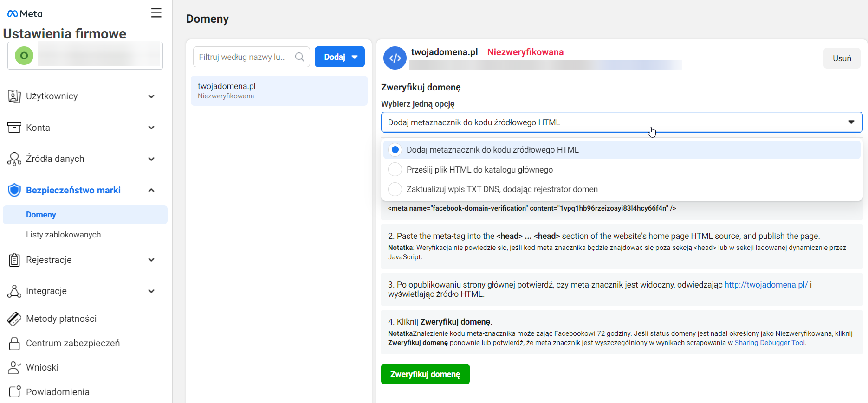This screenshot has width=868, height=403.
Task: Click the search magnifier icon in filter
Action: pos(300,57)
